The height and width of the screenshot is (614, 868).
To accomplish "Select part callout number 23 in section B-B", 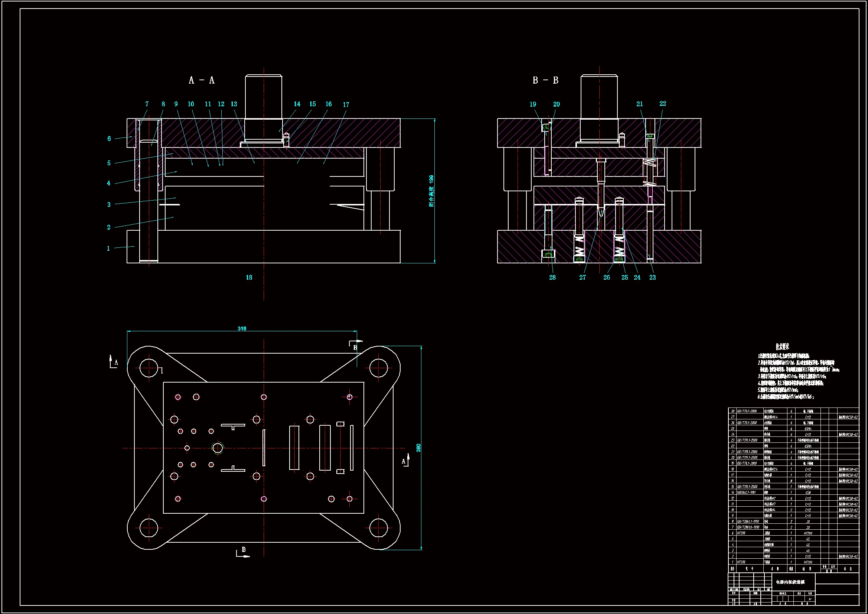I will pos(653,277).
